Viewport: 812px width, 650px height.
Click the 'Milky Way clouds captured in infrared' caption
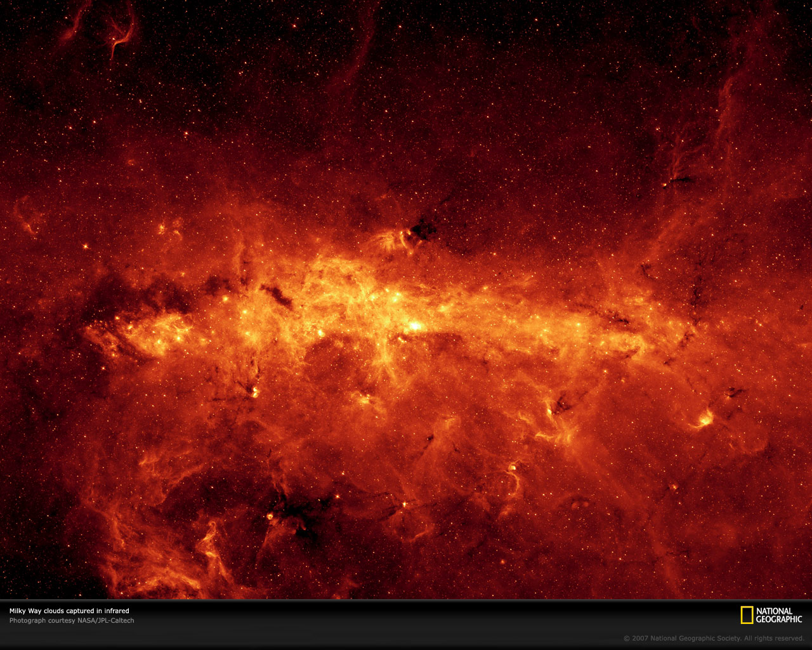click(x=69, y=611)
